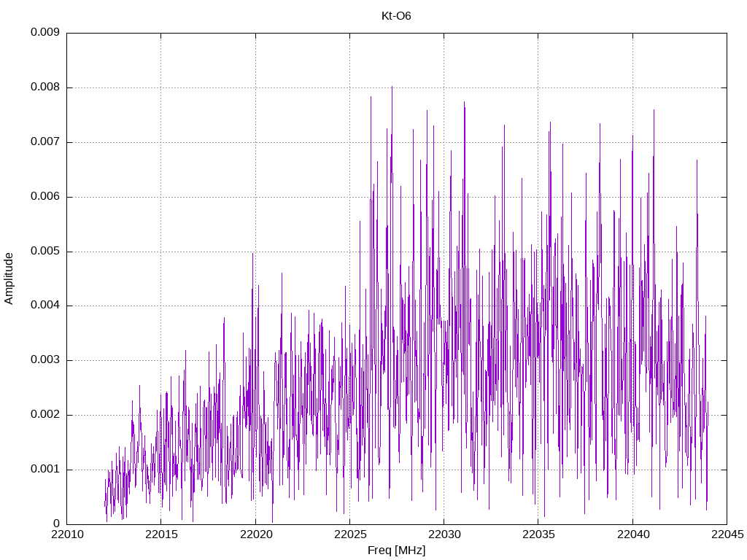Click y-axis tick value 0.003
This screenshot has height=560, width=747.
coord(45,359)
